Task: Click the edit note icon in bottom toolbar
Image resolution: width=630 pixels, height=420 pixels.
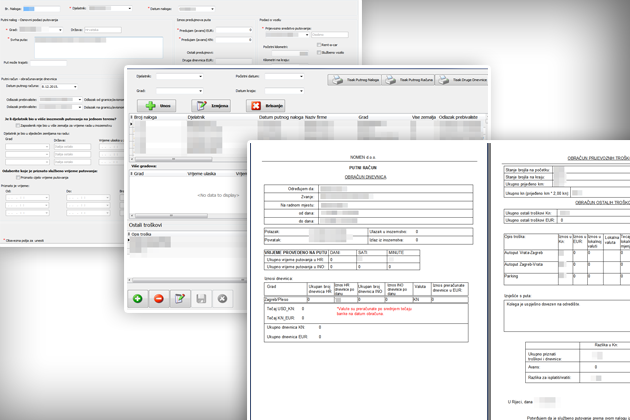Action: click(180, 298)
